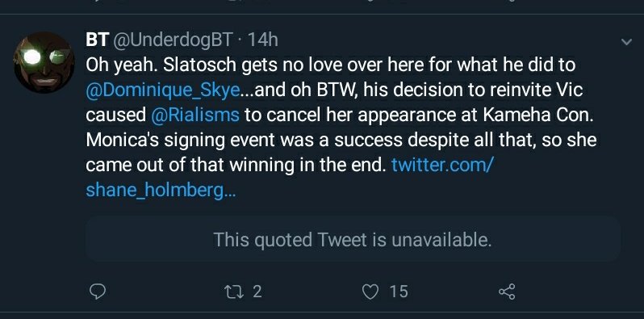Visit the @Rialisms profile mention

coord(195,115)
